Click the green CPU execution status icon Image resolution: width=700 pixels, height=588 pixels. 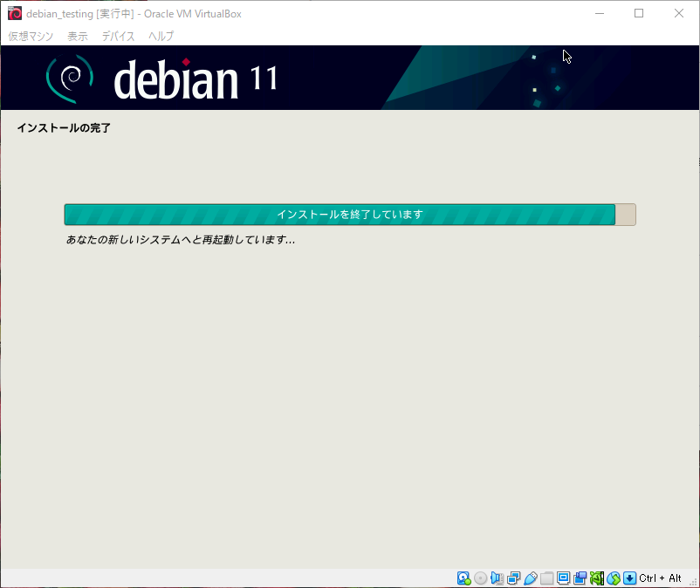pyautogui.click(x=596, y=578)
